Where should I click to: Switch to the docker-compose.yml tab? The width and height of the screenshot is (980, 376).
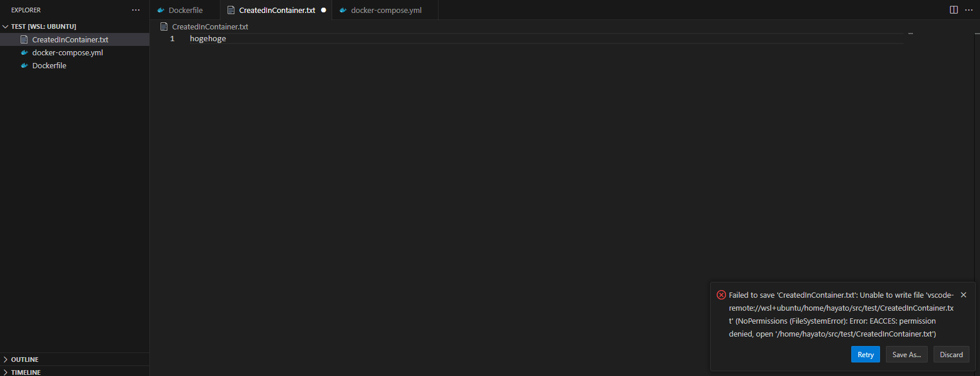385,10
